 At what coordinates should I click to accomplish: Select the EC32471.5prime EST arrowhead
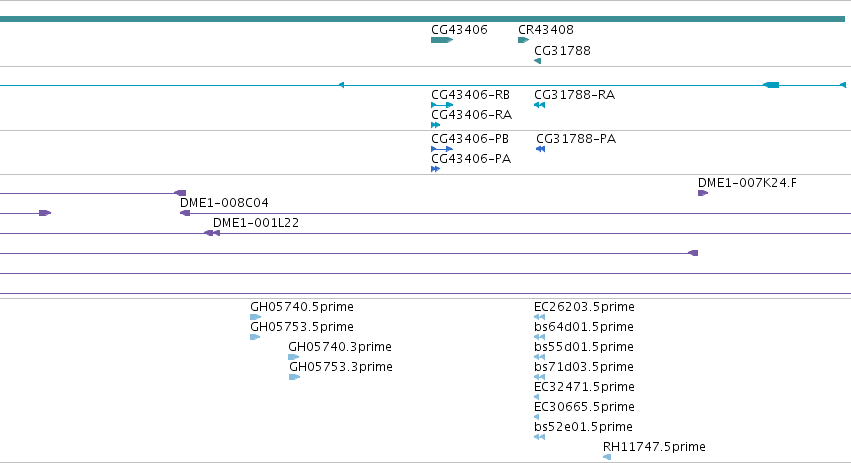537,397
